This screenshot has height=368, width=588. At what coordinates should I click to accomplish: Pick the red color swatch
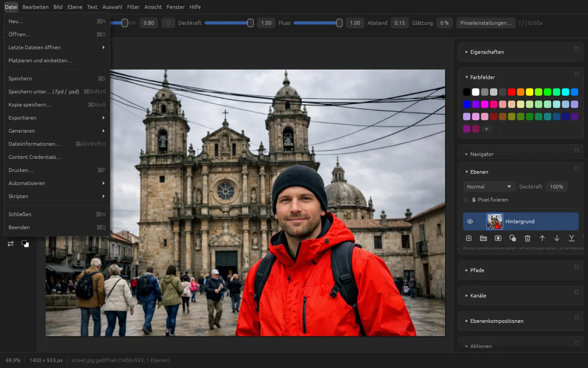(x=512, y=92)
